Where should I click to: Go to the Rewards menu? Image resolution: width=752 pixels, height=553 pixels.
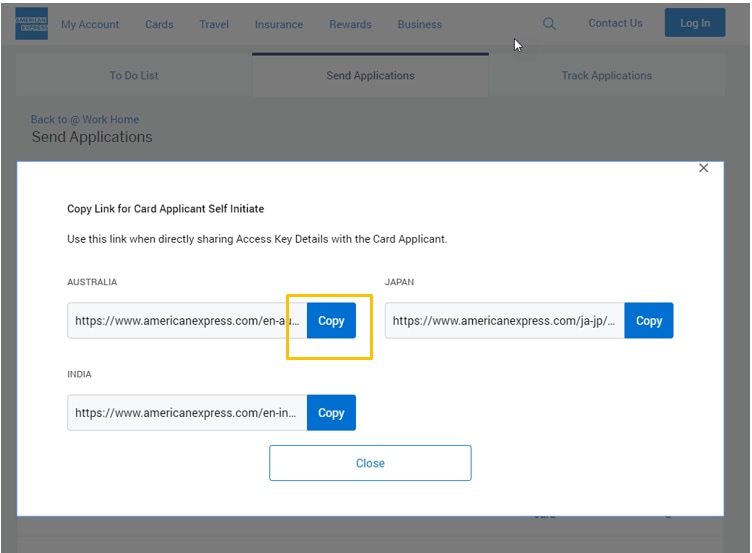point(350,25)
